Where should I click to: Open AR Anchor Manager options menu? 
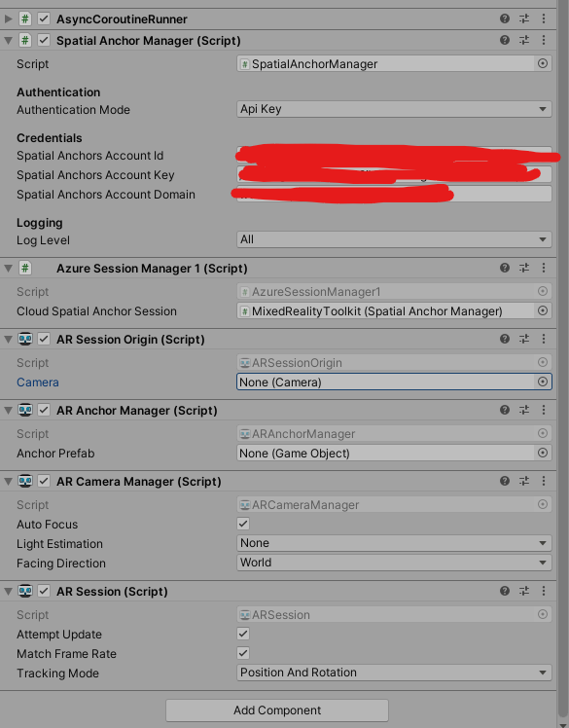pyautogui.click(x=544, y=410)
